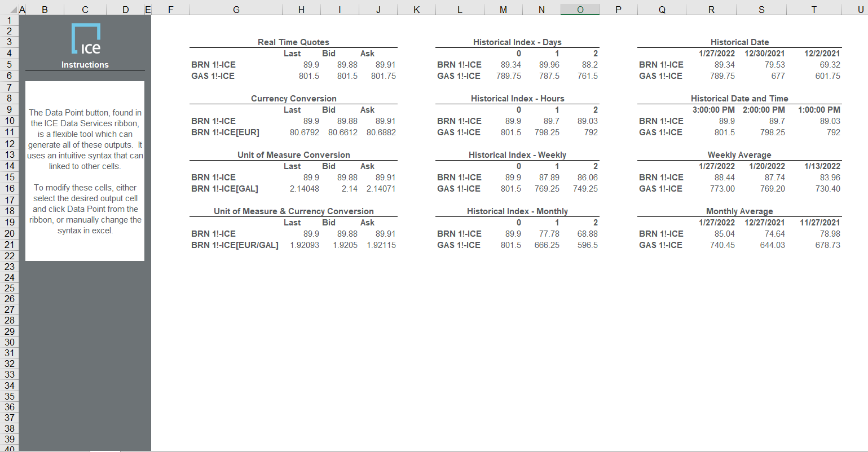Viewport: 868px width, 452px height.
Task: Select the column G header
Action: tap(236, 10)
